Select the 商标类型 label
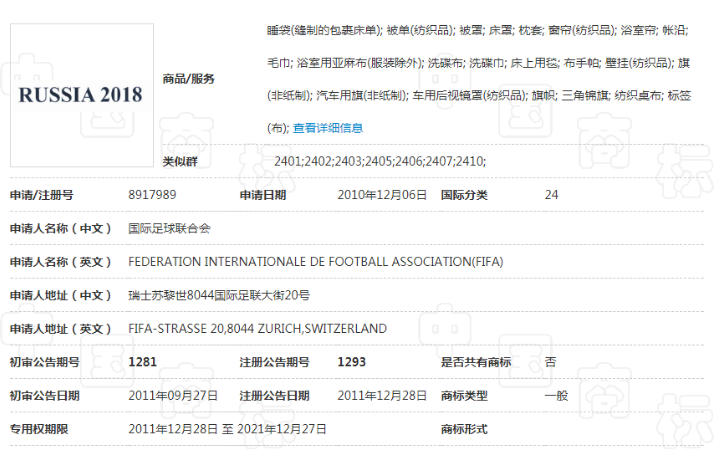 [464, 396]
